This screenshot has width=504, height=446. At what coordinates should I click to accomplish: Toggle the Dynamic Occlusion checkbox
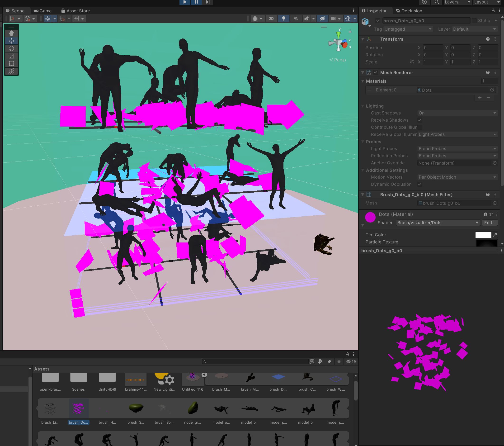click(x=420, y=184)
